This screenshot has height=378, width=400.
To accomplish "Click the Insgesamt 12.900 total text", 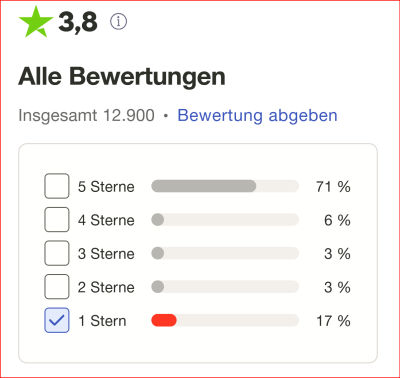I will click(86, 116).
